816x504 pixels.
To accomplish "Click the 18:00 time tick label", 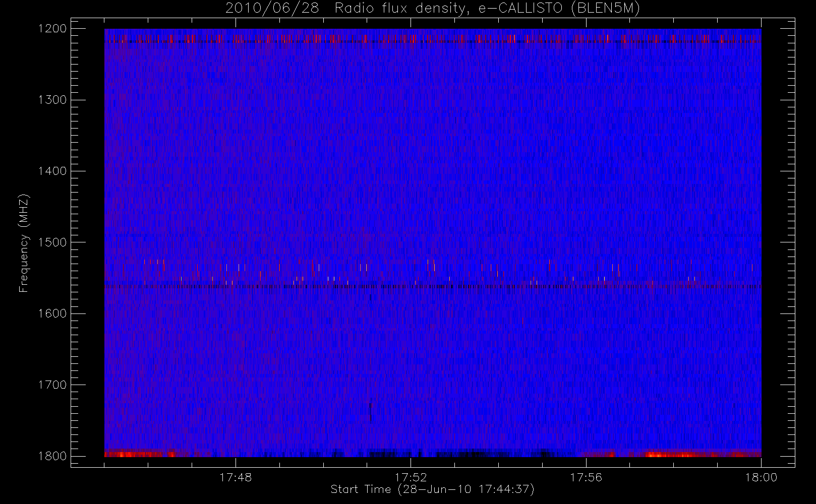I will pos(761,477).
